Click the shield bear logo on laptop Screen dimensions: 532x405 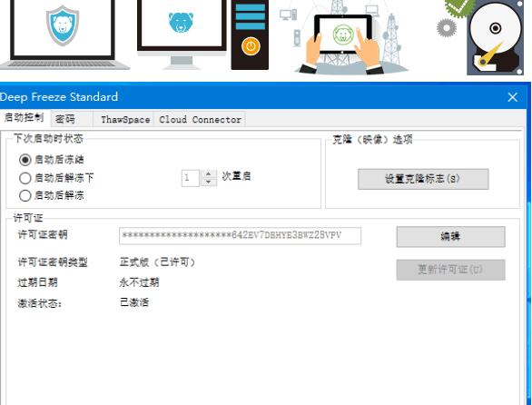[63, 25]
